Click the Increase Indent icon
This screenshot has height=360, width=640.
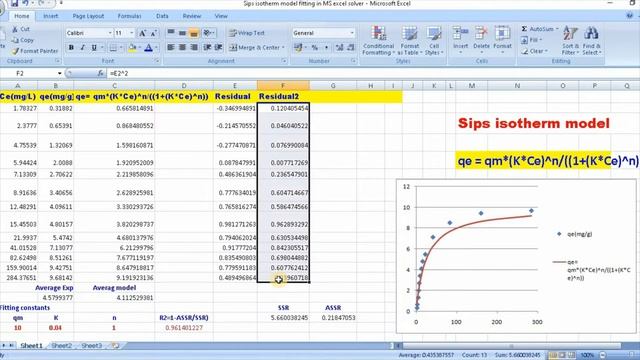(x=219, y=47)
